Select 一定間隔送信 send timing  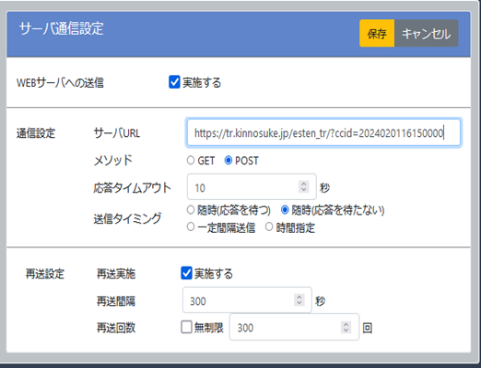(x=190, y=227)
